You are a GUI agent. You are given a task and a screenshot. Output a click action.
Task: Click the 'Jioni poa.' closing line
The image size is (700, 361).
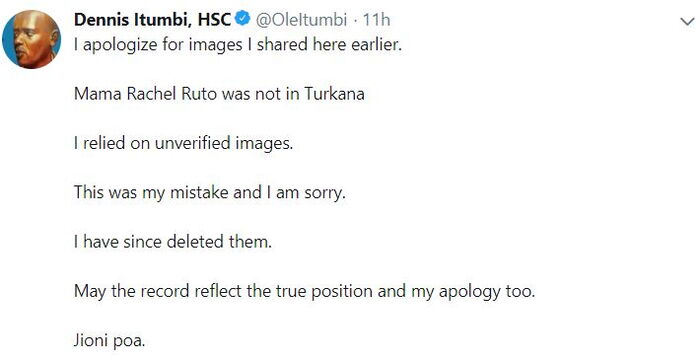pyautogui.click(x=110, y=341)
